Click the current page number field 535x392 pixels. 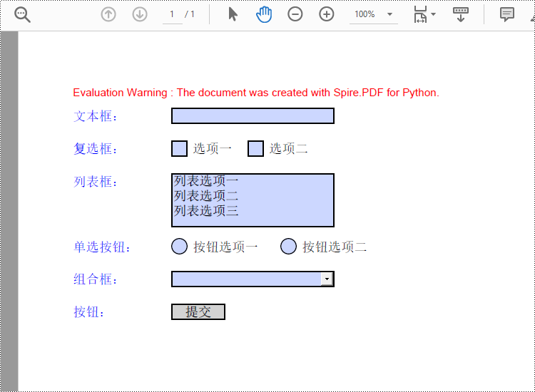(x=173, y=14)
